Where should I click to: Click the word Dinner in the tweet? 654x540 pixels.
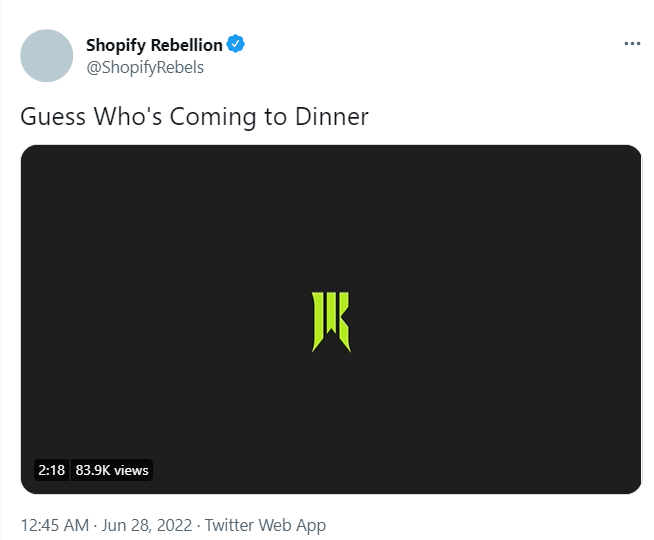[x=332, y=116]
